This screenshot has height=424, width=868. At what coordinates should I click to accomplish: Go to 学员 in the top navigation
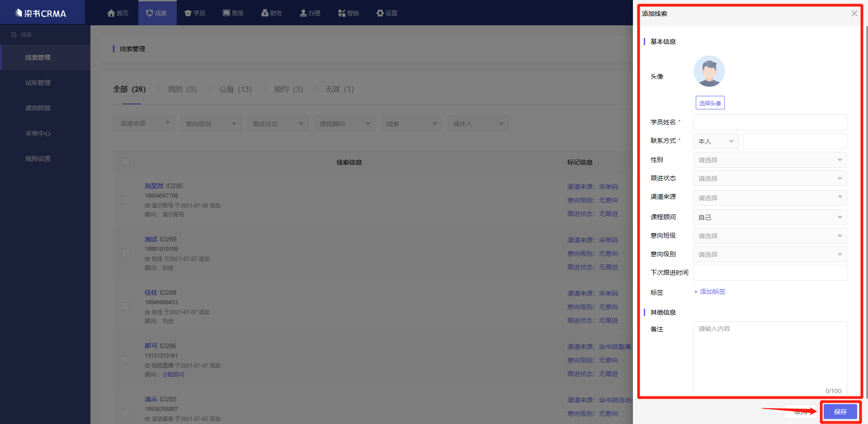pos(195,13)
